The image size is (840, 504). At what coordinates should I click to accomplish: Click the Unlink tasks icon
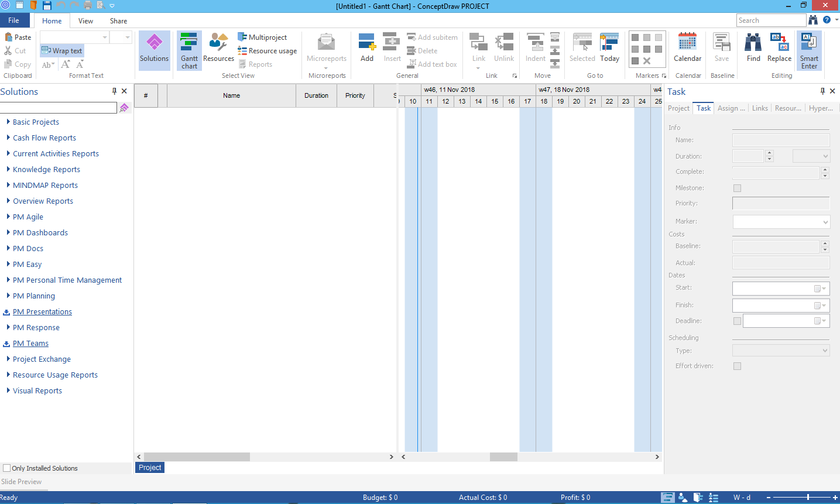tap(504, 42)
